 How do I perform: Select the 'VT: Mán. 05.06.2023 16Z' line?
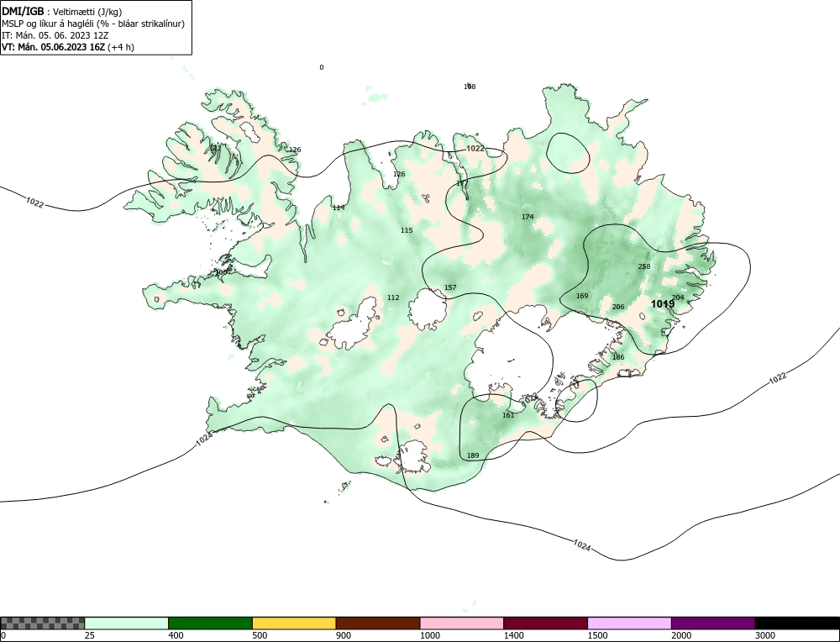coord(68,47)
